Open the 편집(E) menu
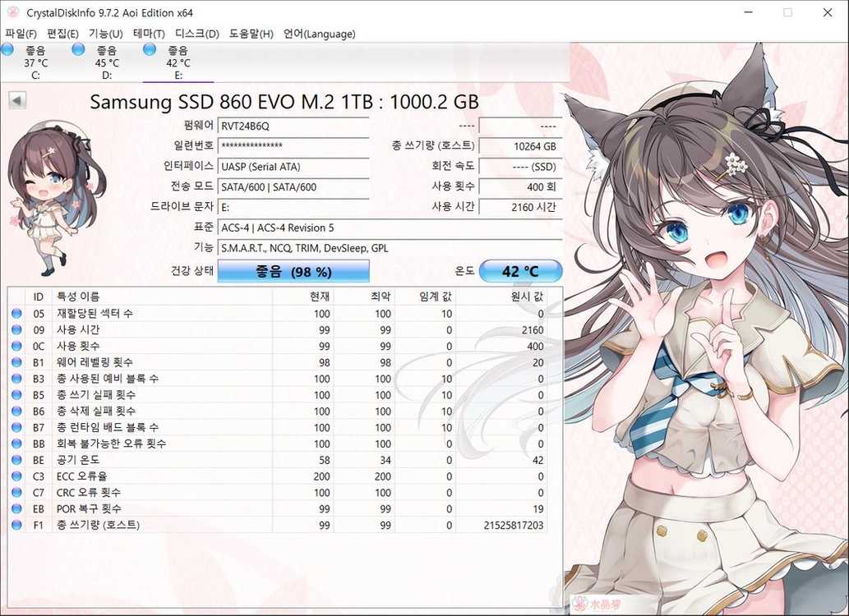Image resolution: width=849 pixels, height=616 pixels. [62, 34]
